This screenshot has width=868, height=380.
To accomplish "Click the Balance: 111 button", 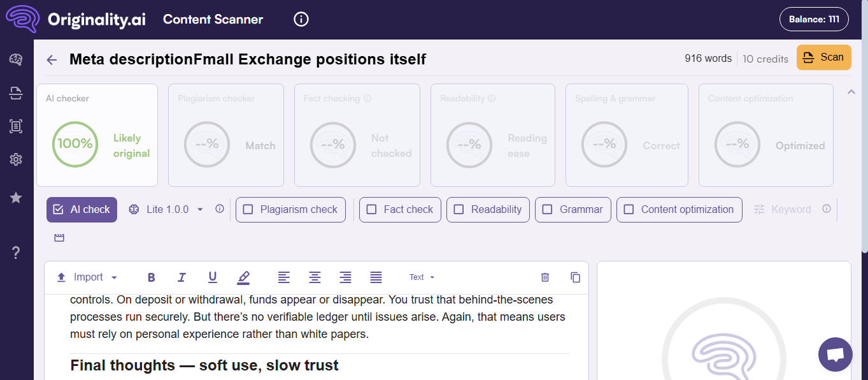I will click(814, 19).
